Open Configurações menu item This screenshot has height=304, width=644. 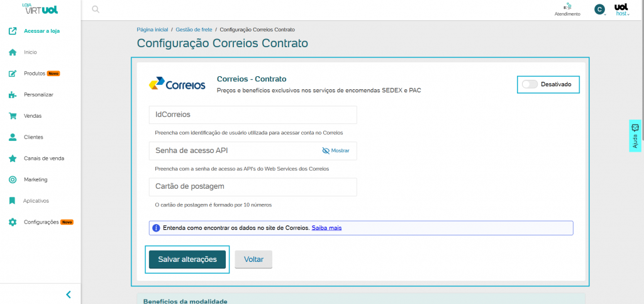42,222
